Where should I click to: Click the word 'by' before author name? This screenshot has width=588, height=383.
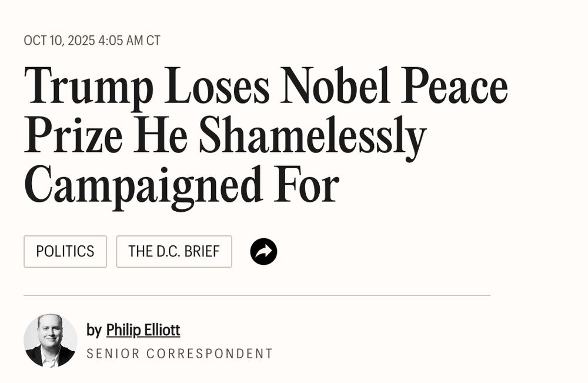point(94,331)
